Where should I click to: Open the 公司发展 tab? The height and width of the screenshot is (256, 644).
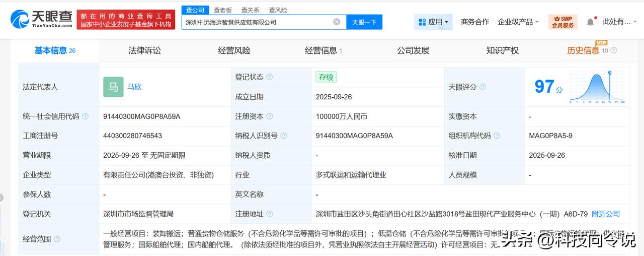(x=413, y=50)
